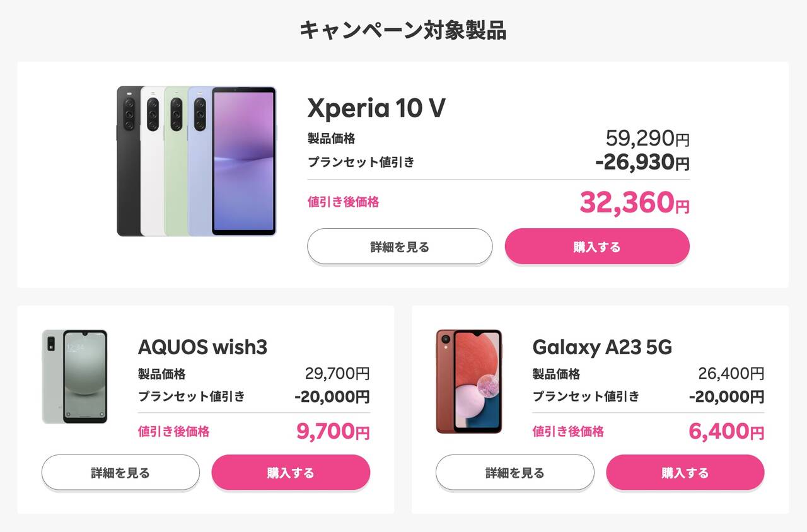Click the Galaxy A23 5G product name
The height and width of the screenshot is (532, 807).
tap(602, 347)
